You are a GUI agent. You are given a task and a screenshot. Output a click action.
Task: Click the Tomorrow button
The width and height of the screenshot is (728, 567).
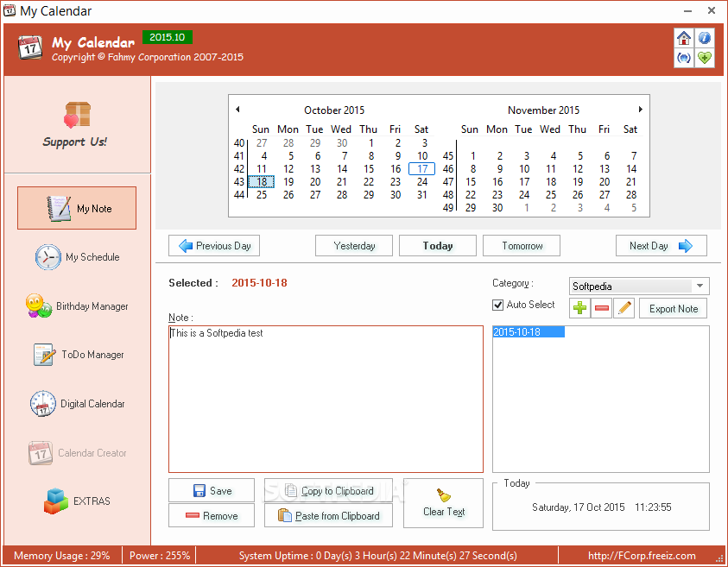pyautogui.click(x=522, y=245)
